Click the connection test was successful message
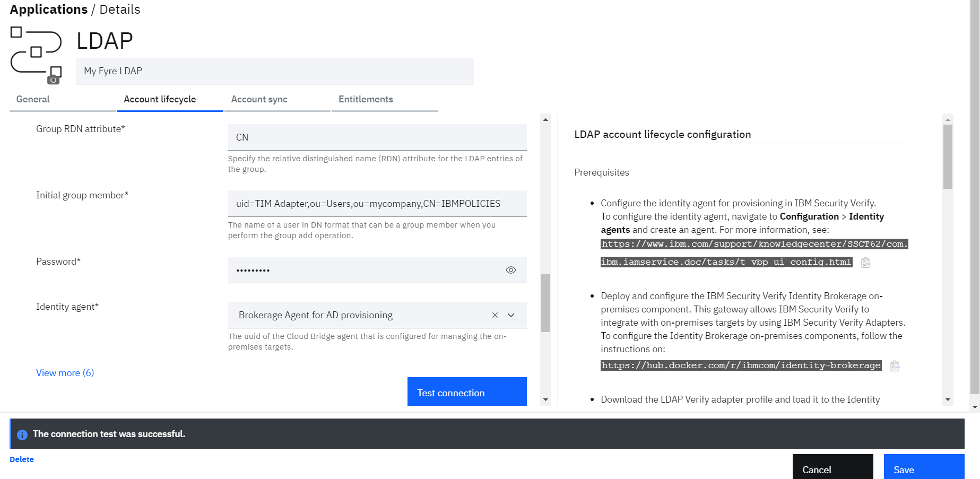Screen dimensions: 980x479 [109, 434]
